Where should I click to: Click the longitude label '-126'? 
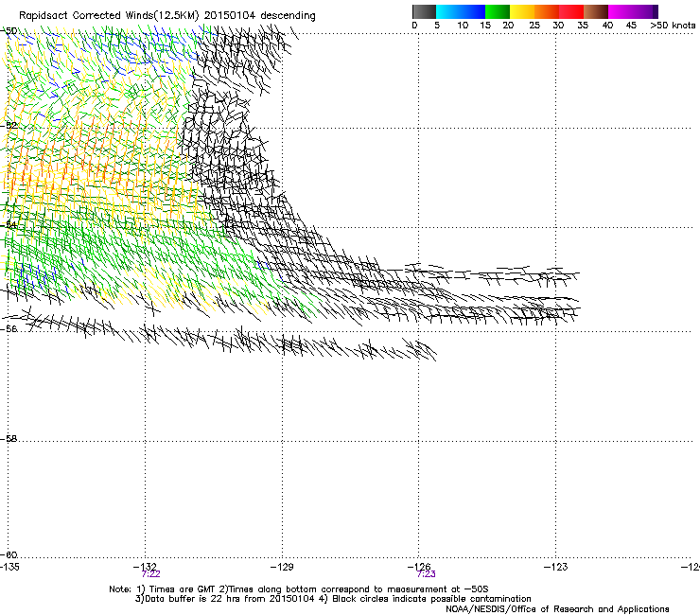[x=419, y=567]
